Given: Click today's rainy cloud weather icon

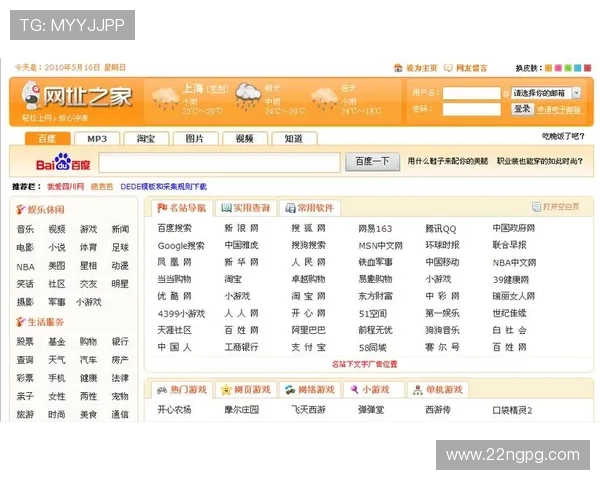Looking at the screenshot, I should click(166, 98).
